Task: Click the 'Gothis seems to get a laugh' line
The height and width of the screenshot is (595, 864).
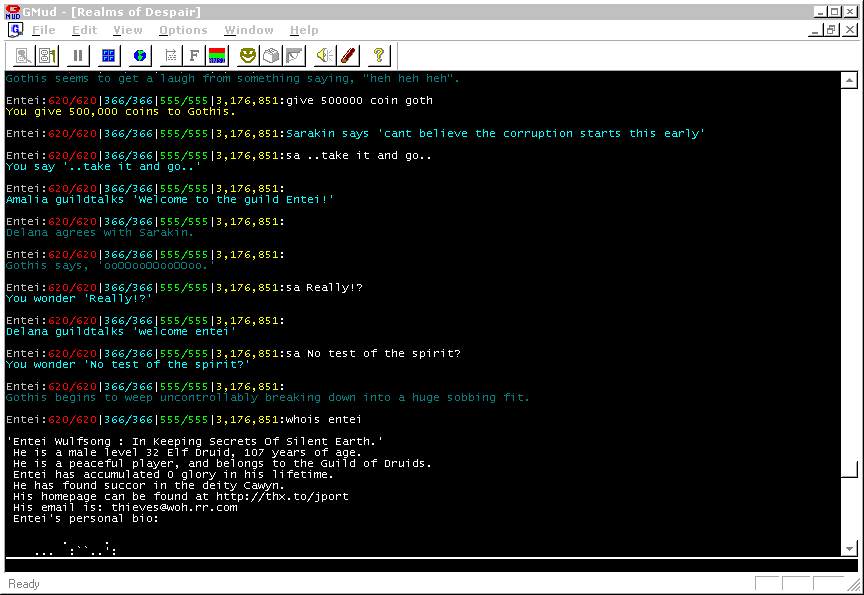Action: [x=233, y=79]
